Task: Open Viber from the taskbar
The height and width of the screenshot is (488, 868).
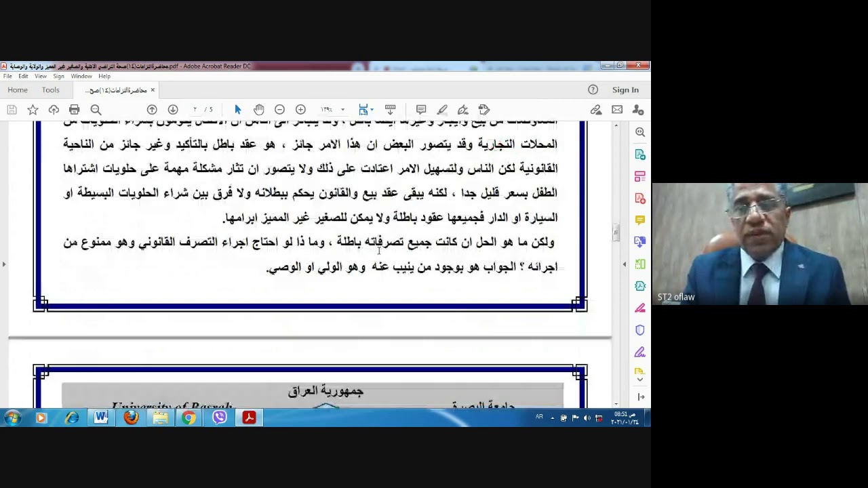Action: (219, 418)
